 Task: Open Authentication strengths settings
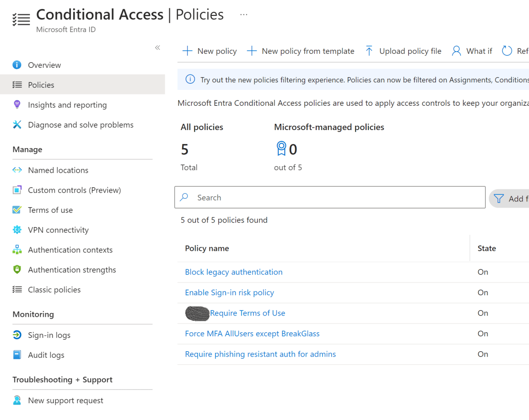tap(72, 270)
